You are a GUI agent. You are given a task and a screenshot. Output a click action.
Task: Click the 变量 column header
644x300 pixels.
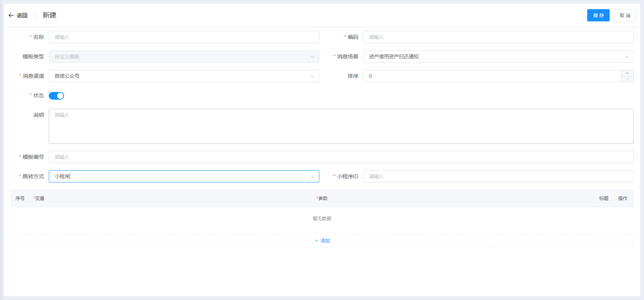point(39,198)
